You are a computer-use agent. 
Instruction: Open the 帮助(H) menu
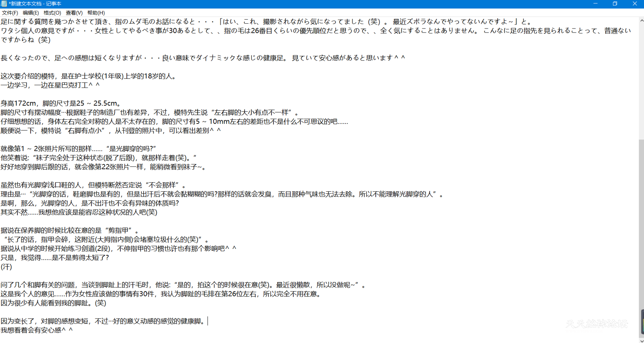96,13
